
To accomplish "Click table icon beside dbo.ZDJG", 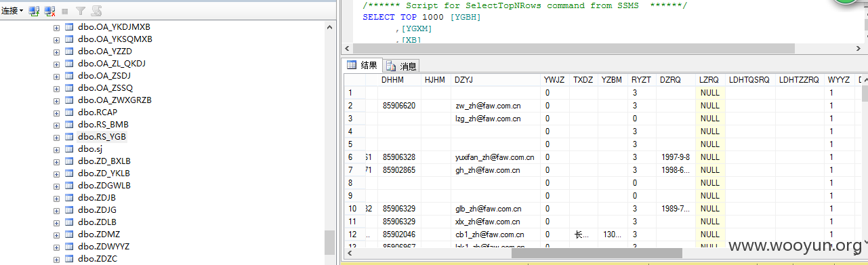I will [69, 210].
